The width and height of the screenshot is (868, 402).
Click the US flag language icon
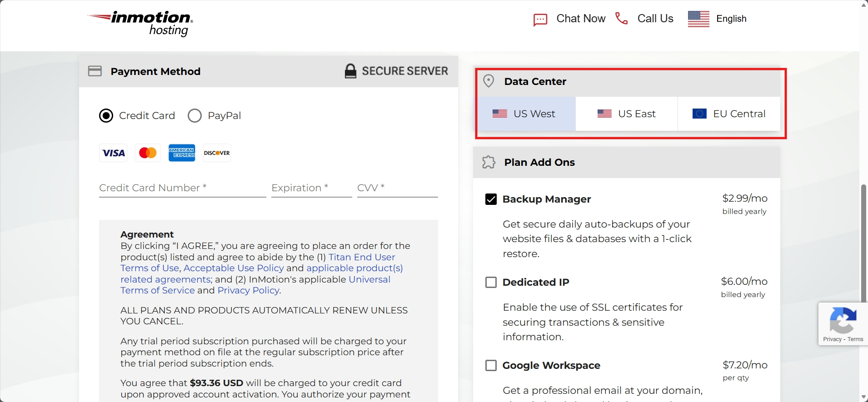coord(698,19)
